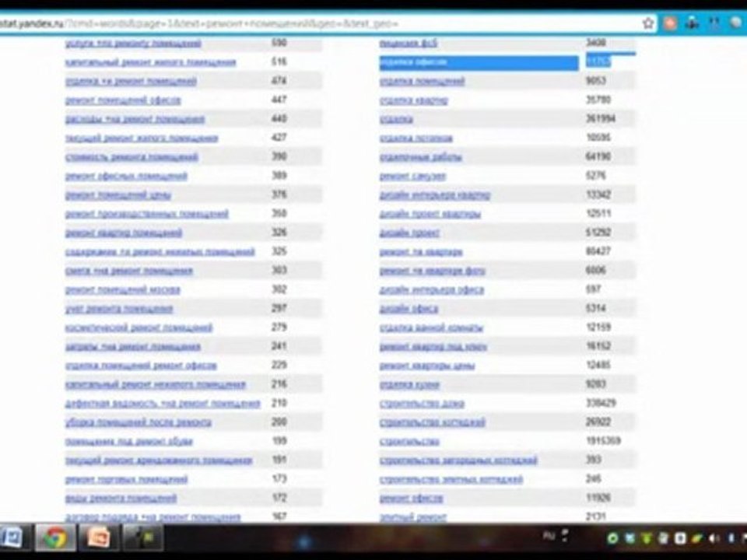The width and height of the screenshot is (747, 560).
Task: Open 'строительство загородных коттеджей' link with 393
Action: [458, 460]
